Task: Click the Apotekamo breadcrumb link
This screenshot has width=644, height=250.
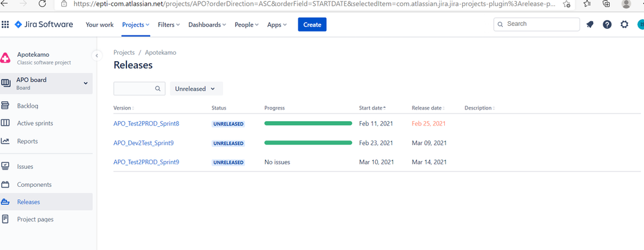Action: coord(161,53)
